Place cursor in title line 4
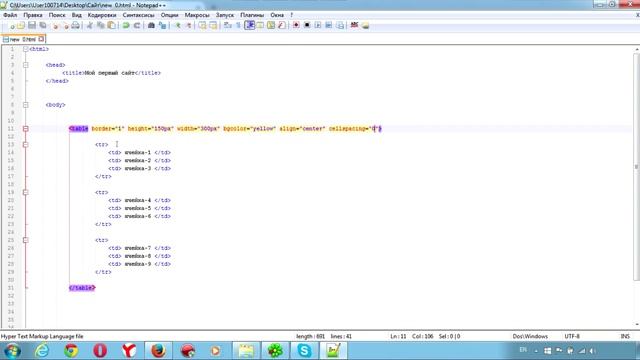 [x=111, y=73]
